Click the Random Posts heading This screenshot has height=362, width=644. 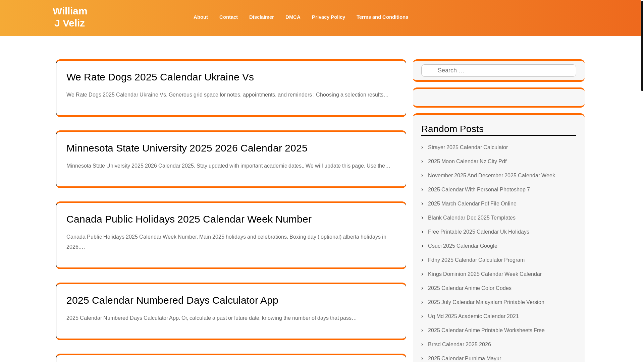[x=452, y=129]
